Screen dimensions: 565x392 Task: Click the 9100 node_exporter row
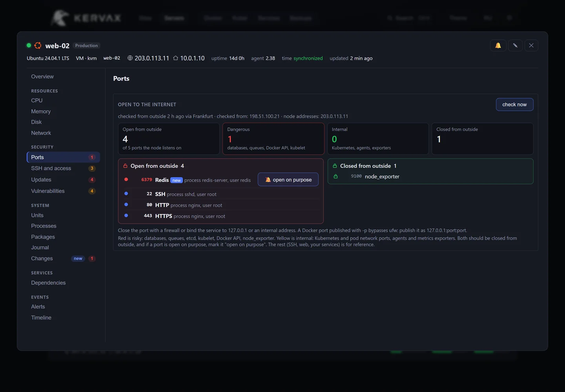[x=430, y=176]
